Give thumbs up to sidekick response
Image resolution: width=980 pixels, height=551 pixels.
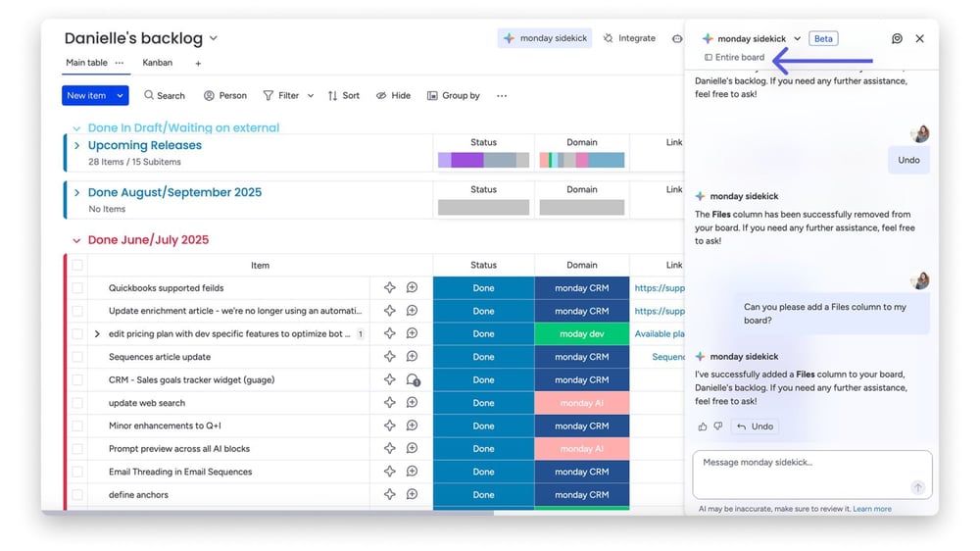coord(703,426)
